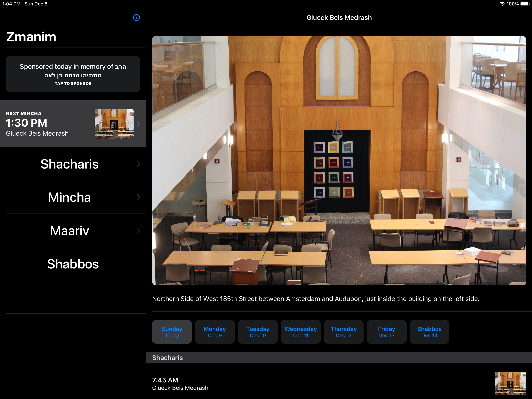Image resolution: width=532 pixels, height=399 pixels.
Task: View the large Glueck Beis Medrash photo
Action: coord(339,161)
